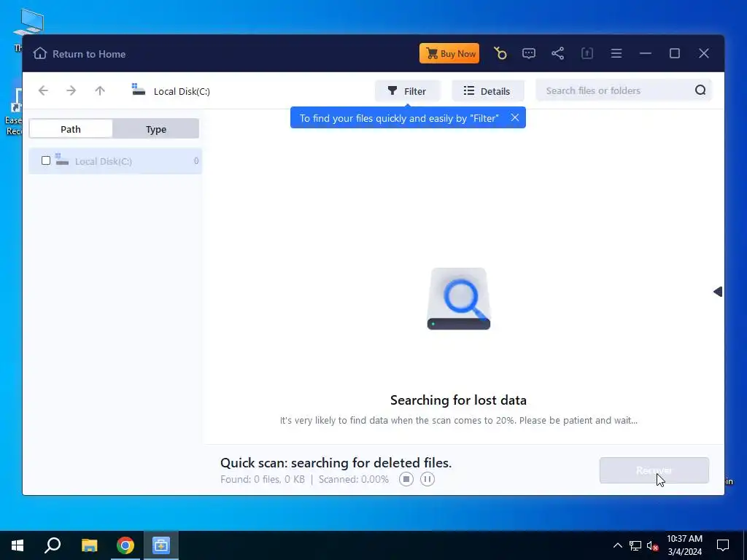The height and width of the screenshot is (560, 747).
Task: Click the network icon in system tray
Action: coord(635,545)
